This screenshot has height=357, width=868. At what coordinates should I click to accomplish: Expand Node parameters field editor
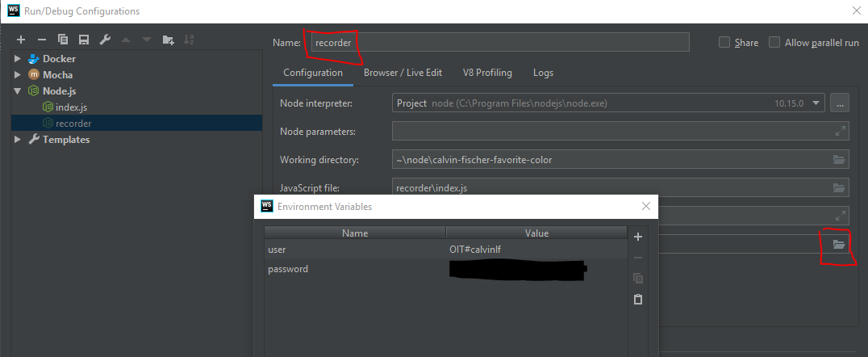click(x=841, y=132)
